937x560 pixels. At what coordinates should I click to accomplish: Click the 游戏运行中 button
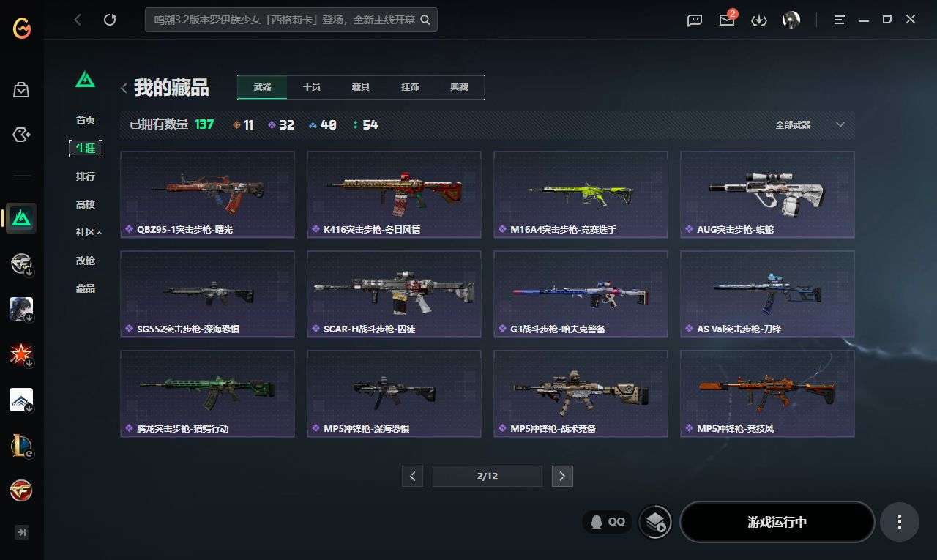click(777, 522)
